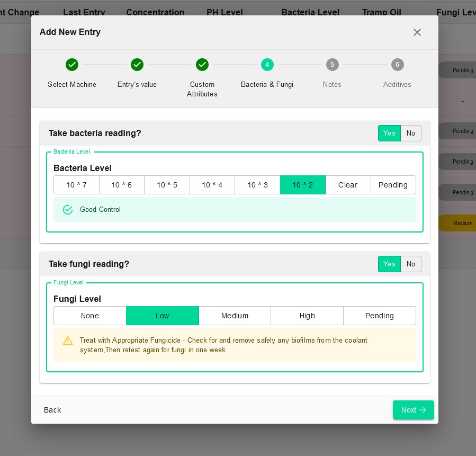Go Back to the previous step
Image resolution: width=476 pixels, height=456 pixels.
tap(52, 410)
